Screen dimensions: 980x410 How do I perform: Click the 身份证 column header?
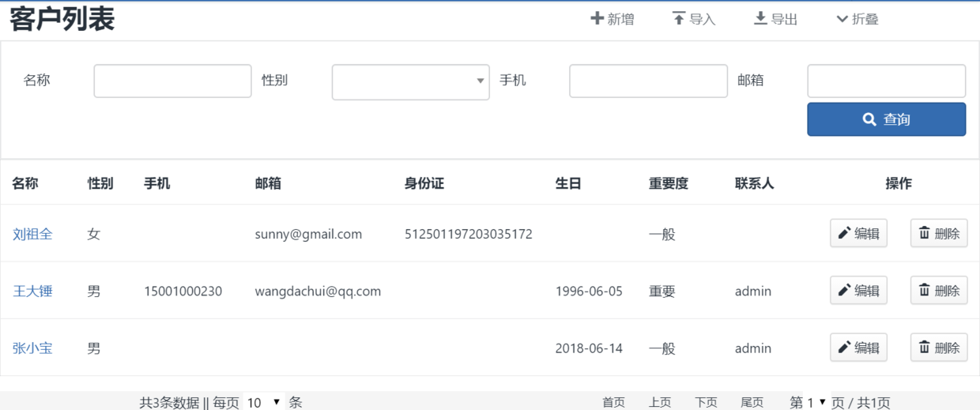pos(424,183)
